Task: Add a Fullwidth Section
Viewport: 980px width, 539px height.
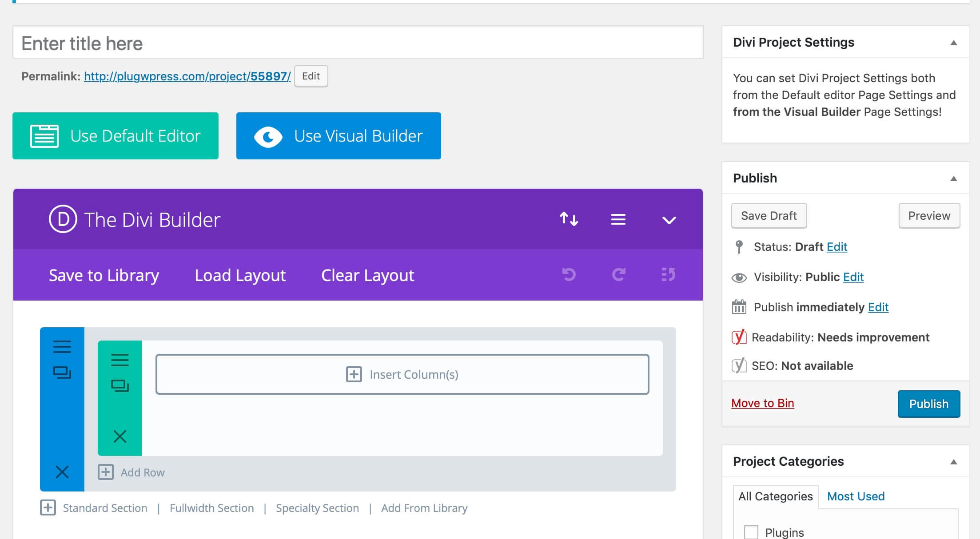Action: [212, 508]
